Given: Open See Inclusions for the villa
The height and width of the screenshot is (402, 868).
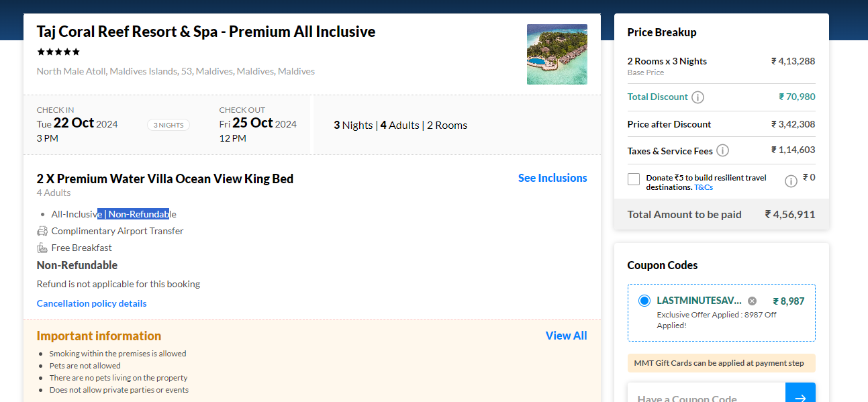Looking at the screenshot, I should pyautogui.click(x=552, y=178).
